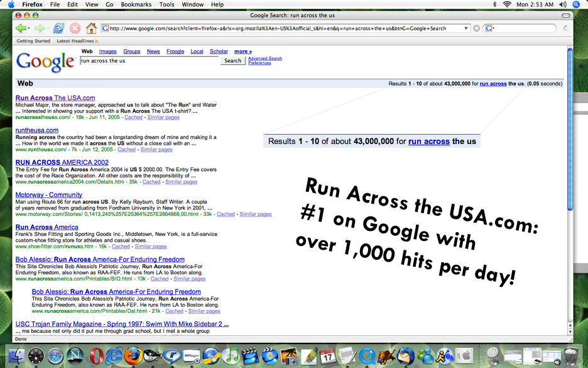Click the Home icon in toolbar
This screenshot has width=588, height=368.
click(91, 28)
